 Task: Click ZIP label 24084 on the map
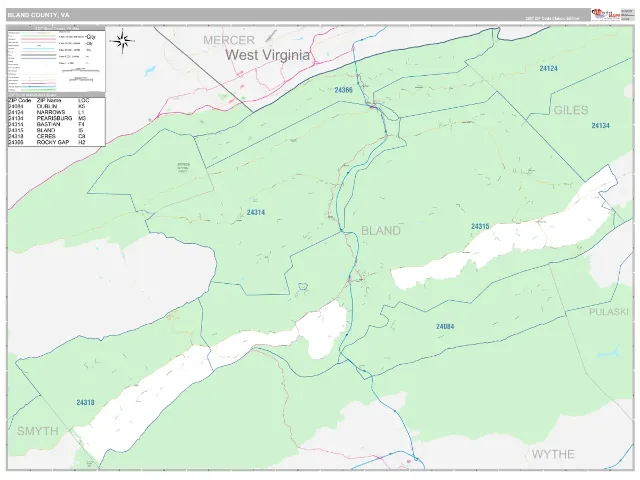click(445, 327)
